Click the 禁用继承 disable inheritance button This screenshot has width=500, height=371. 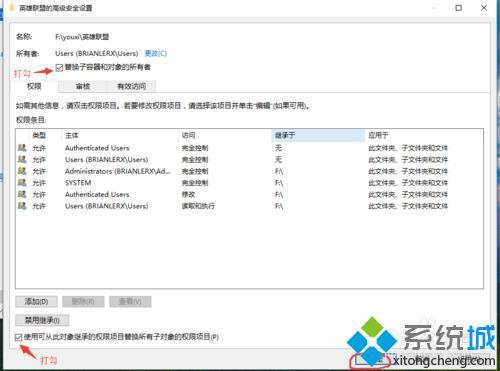[42, 320]
